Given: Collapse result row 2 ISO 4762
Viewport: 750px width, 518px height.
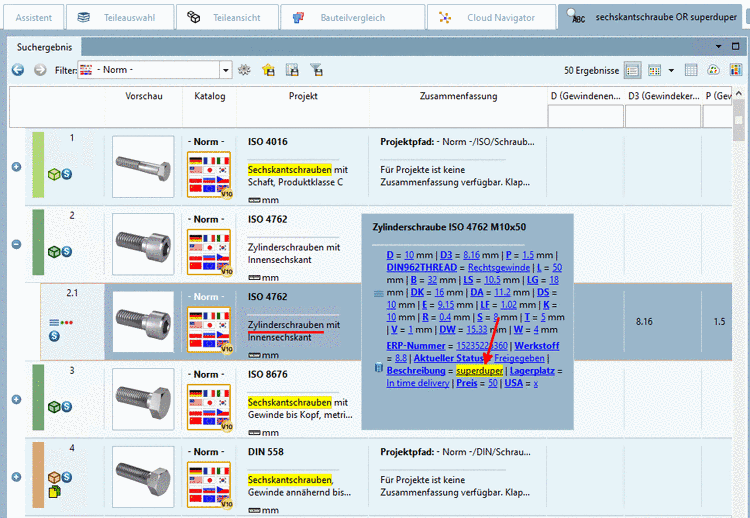Looking at the screenshot, I should point(16,244).
